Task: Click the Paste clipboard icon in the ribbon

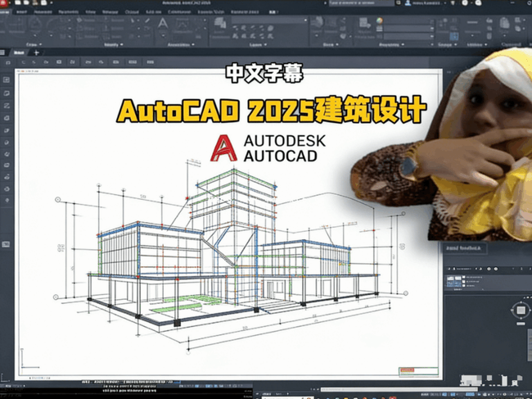Action: pyautogui.click(x=504, y=24)
